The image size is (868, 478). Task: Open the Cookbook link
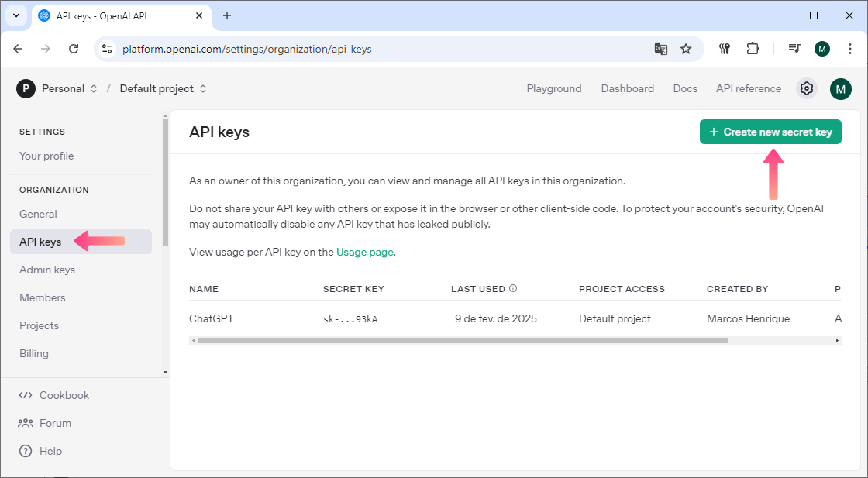pos(53,396)
